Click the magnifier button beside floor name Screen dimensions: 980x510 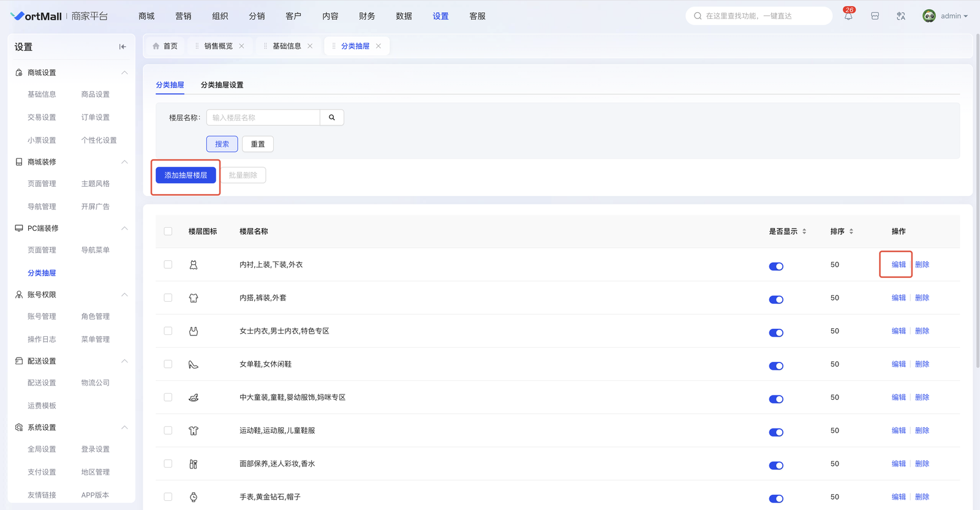[x=332, y=118]
